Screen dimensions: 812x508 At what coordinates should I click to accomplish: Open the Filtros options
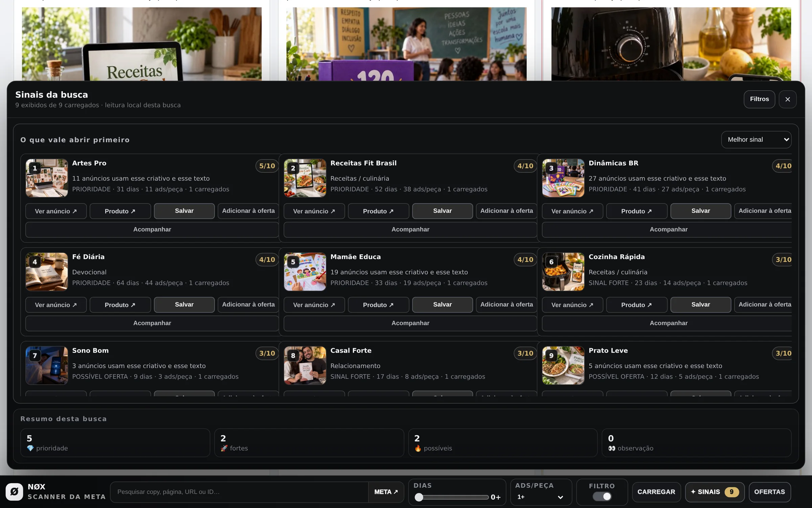point(759,99)
